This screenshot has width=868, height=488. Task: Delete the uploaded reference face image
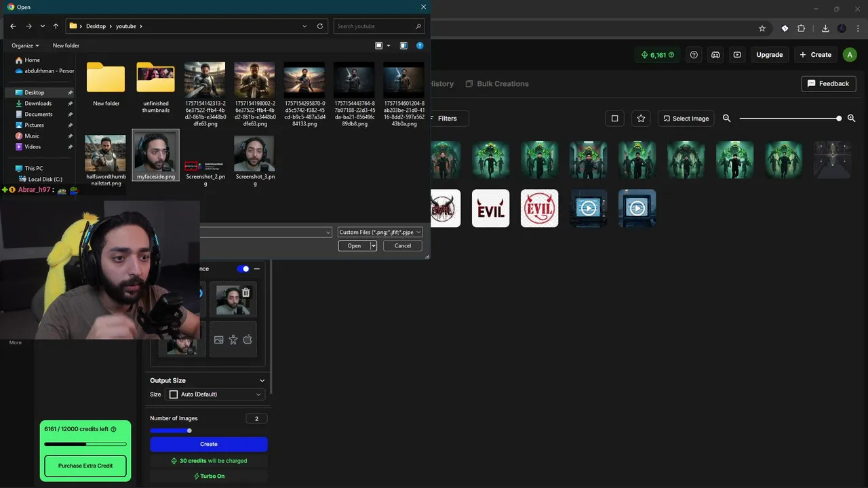click(x=245, y=293)
